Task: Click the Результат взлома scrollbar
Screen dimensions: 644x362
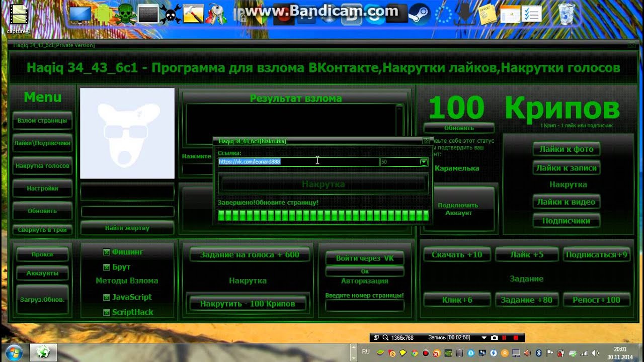Action: [x=399, y=125]
